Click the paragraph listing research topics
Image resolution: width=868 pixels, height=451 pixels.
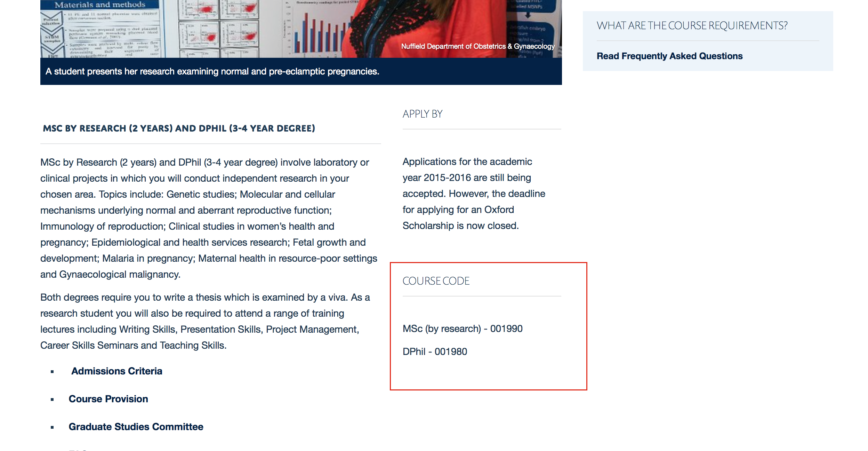(x=209, y=218)
